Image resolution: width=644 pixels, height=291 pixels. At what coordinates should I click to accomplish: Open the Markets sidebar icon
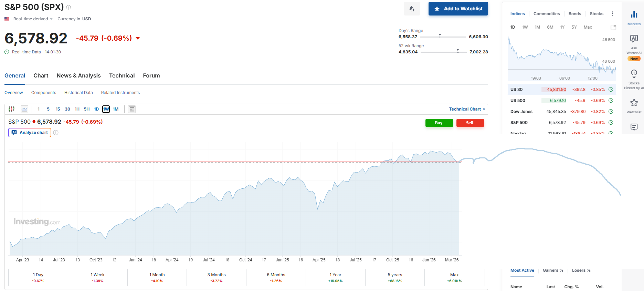(x=634, y=18)
